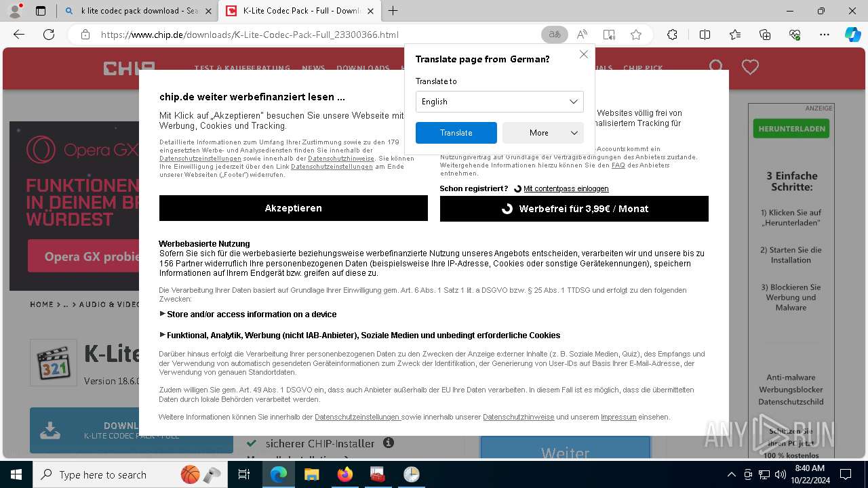Add page to favorites star
Image resolution: width=868 pixels, height=488 pixels.
point(636,35)
